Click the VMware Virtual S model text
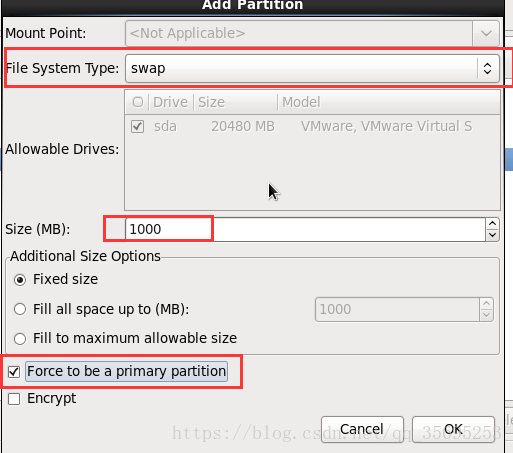Image resolution: width=513 pixels, height=453 pixels. 386,126
